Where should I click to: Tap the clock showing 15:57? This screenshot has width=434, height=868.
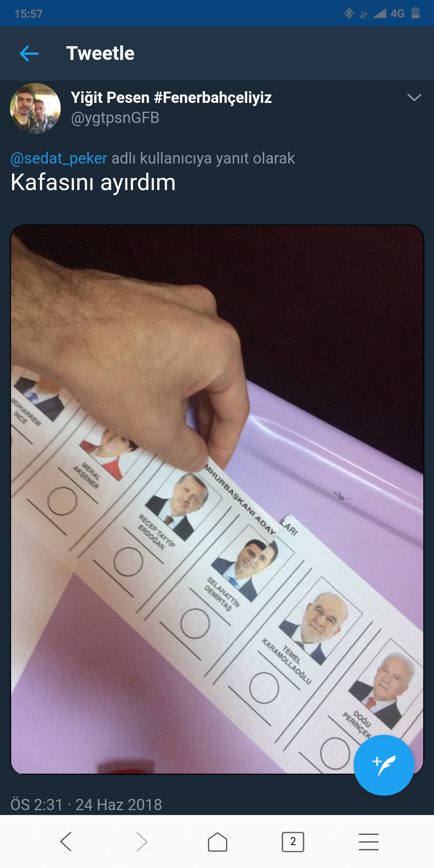tap(29, 14)
